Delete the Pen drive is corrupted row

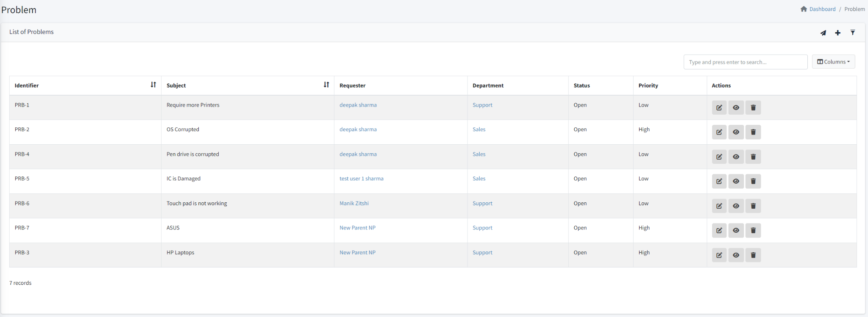tap(753, 157)
